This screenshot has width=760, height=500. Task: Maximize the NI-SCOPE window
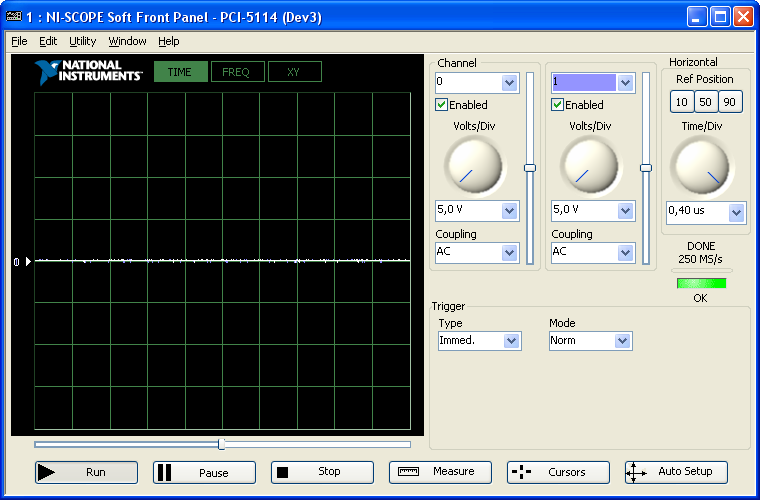click(720, 17)
